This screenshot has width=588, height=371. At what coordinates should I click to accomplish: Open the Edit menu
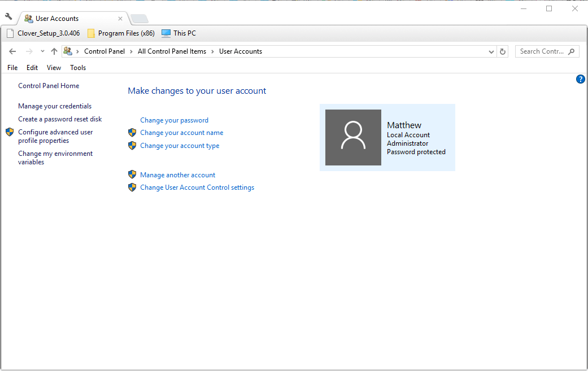point(32,67)
